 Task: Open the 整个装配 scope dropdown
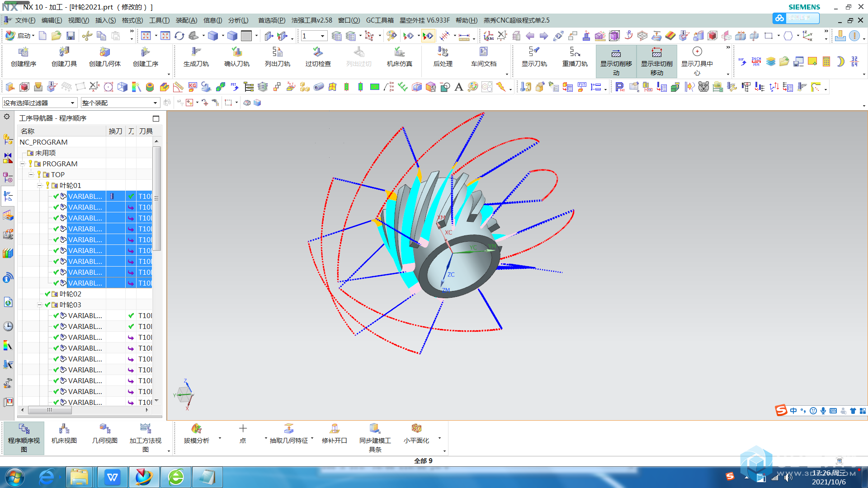coord(120,103)
